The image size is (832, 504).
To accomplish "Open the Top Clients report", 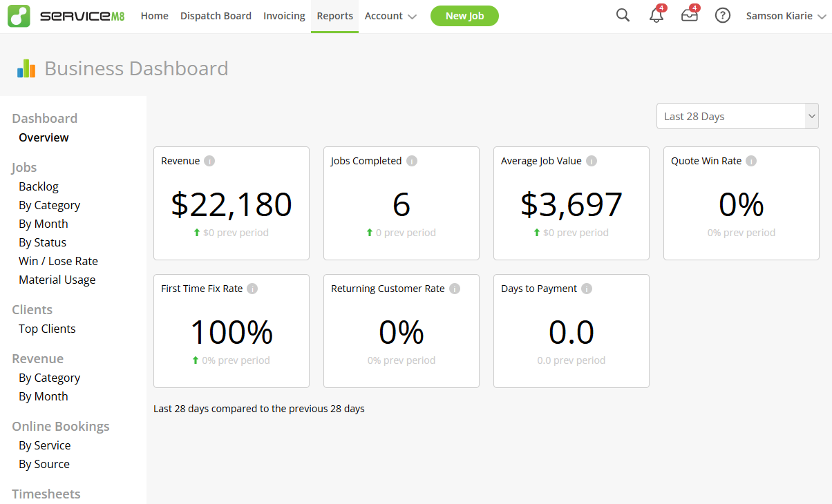I will coord(47,329).
